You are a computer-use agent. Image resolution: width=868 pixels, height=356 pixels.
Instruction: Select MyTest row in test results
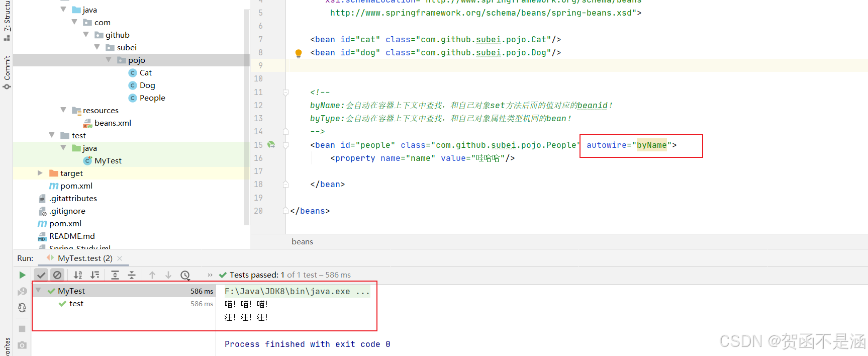tap(124, 291)
